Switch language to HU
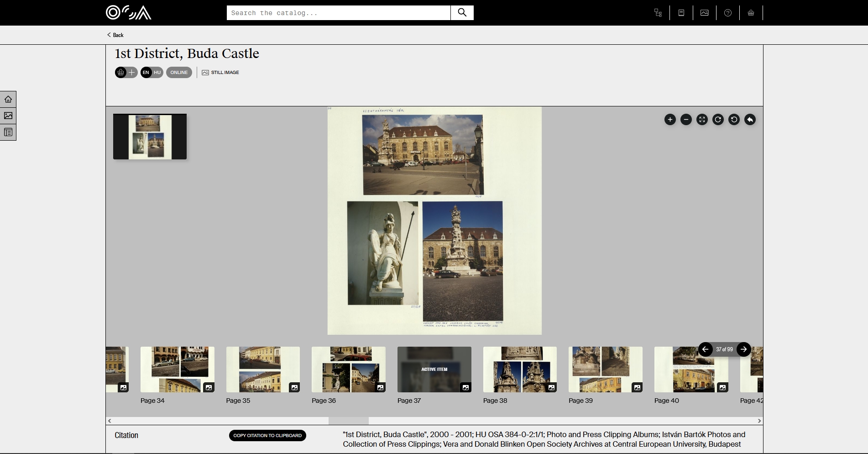This screenshot has width=868, height=454. click(157, 72)
